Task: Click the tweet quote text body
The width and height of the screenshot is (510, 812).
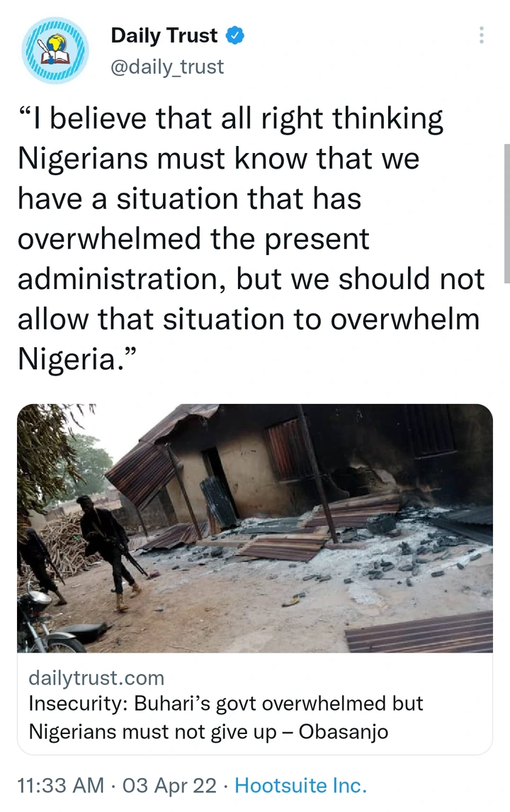Action: click(x=251, y=238)
